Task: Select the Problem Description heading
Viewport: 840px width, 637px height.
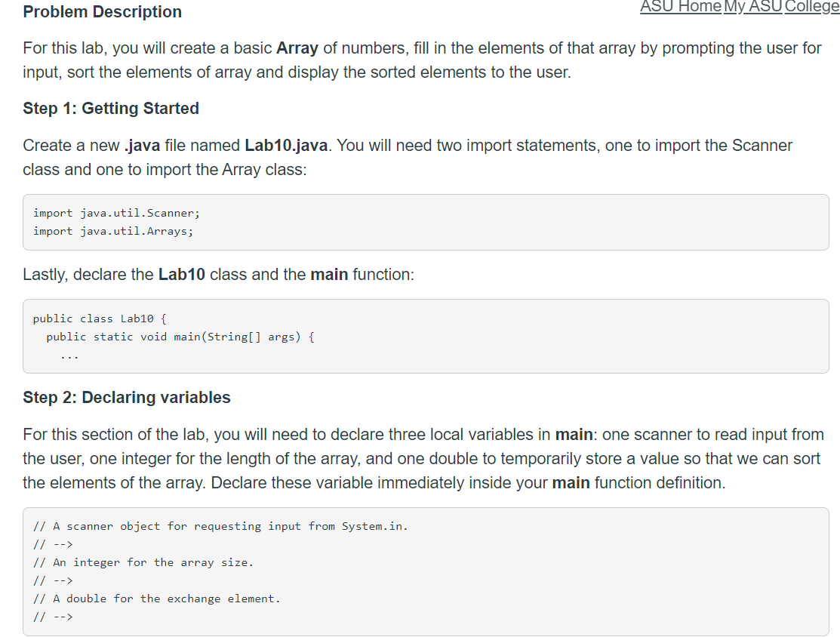Action: coord(102,12)
